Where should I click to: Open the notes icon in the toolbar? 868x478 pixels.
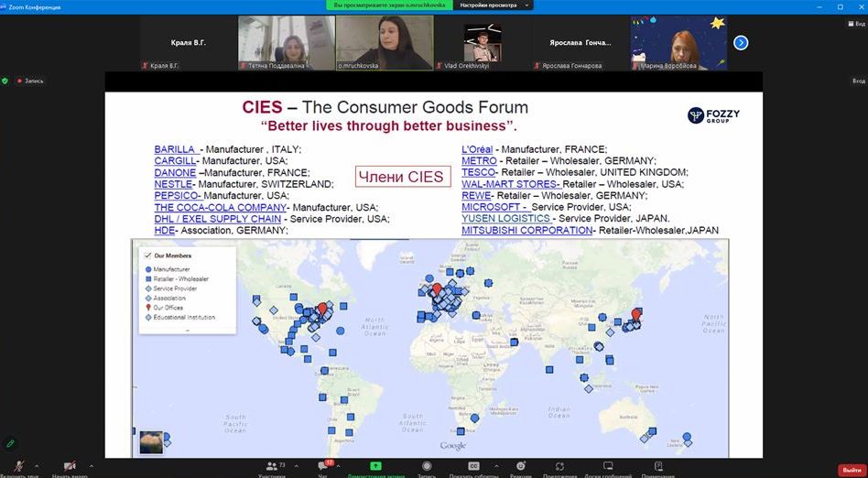click(x=657, y=466)
